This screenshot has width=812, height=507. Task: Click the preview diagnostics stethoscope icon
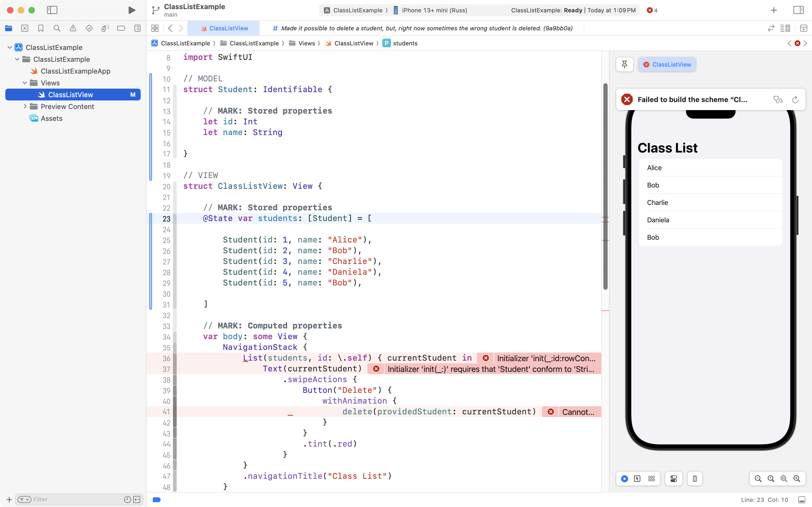[x=778, y=100]
